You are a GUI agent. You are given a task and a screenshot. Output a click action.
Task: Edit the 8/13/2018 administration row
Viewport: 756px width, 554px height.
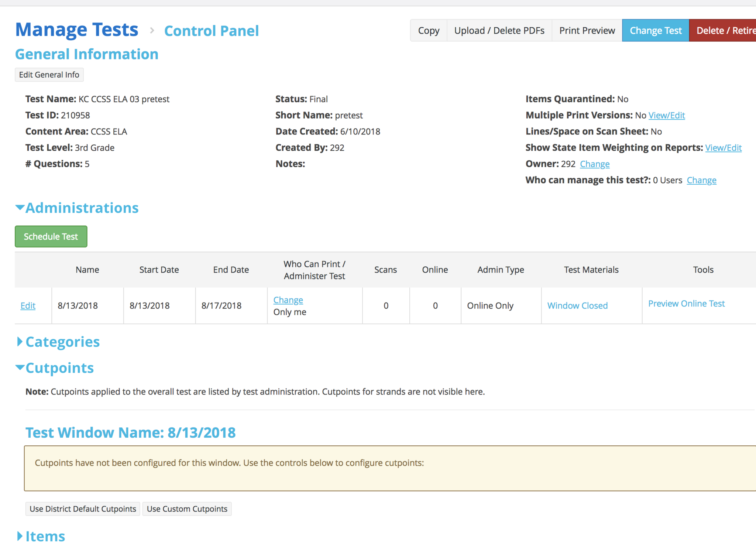(28, 306)
